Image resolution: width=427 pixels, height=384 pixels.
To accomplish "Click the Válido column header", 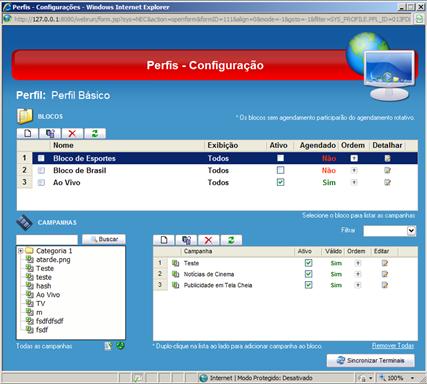I will coord(333,251).
